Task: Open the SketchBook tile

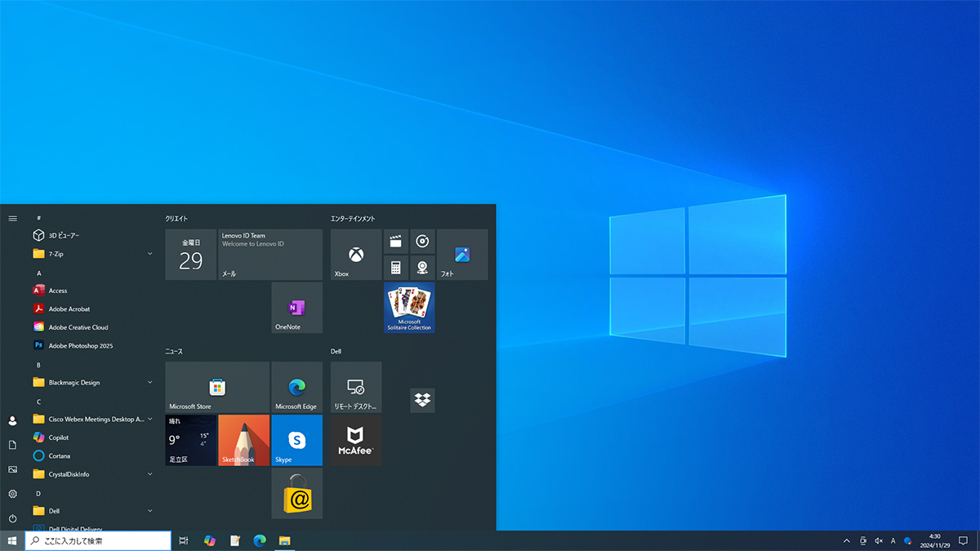Action: click(243, 440)
